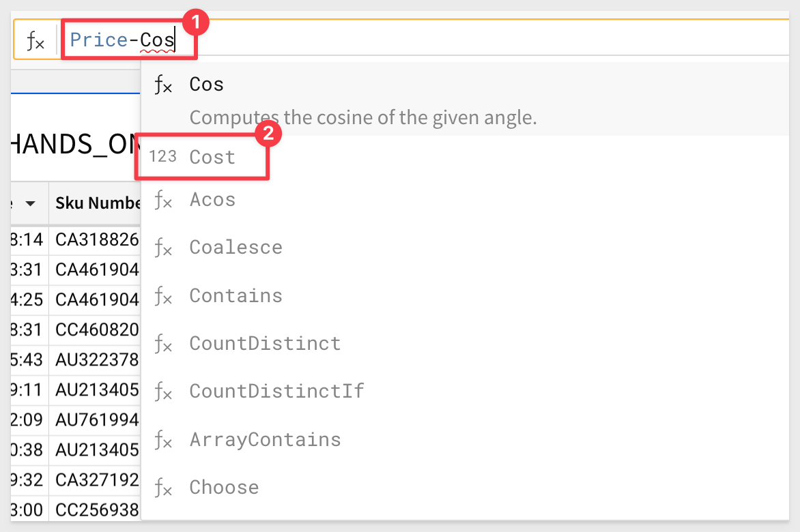Open the column header dropdown arrow
The height and width of the screenshot is (532, 800).
coord(31,204)
